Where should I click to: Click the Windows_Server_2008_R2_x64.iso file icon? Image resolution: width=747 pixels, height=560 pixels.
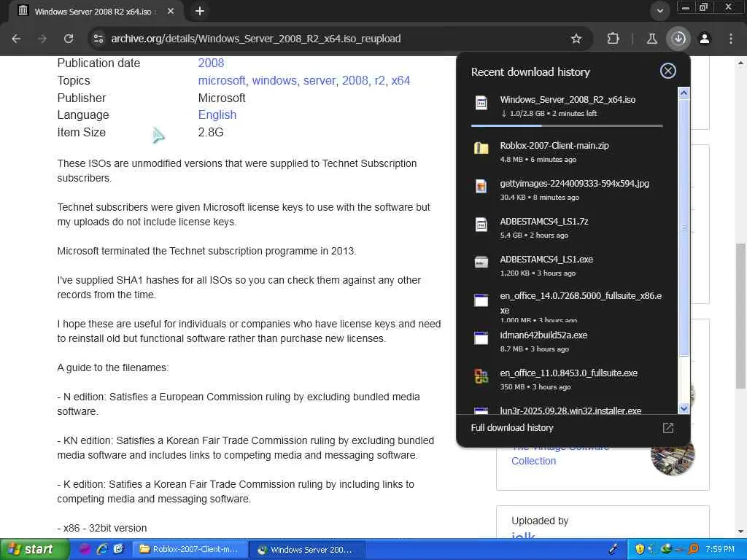[x=481, y=103]
